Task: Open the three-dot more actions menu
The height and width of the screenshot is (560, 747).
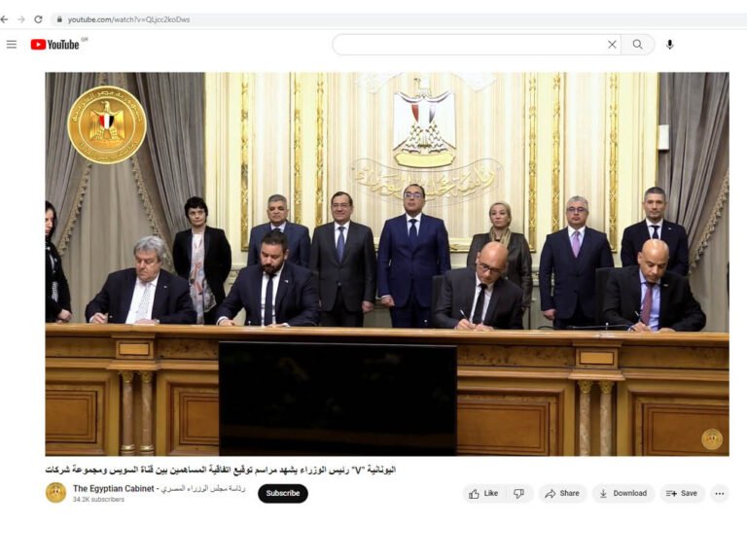Action: [720, 493]
